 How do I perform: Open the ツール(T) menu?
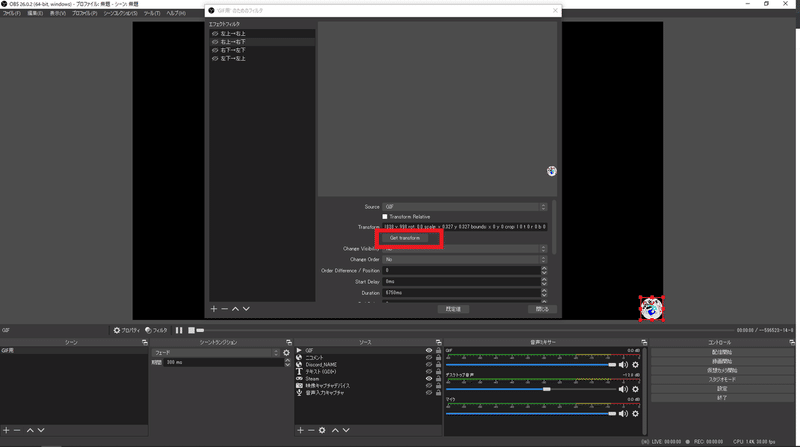point(152,13)
